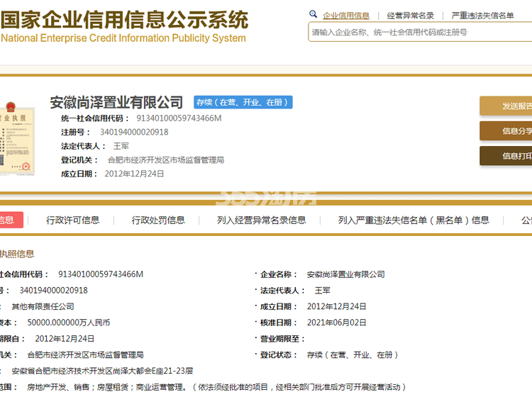Click the registration number 340194000020918 in header
The image size is (532, 397).
click(134, 132)
